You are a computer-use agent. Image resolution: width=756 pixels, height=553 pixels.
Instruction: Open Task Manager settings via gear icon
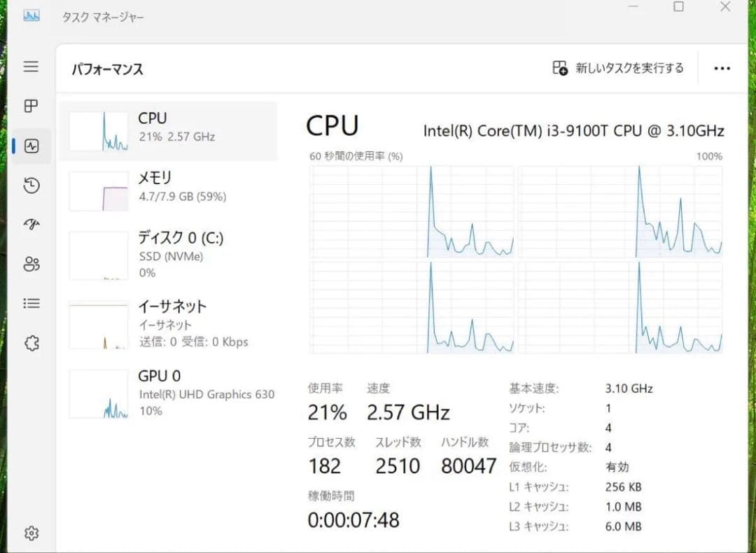pos(30,533)
